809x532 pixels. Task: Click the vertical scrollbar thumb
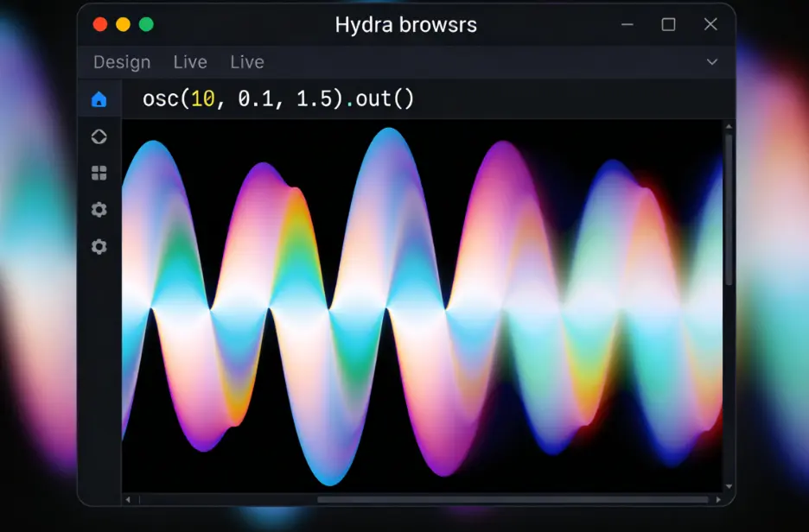[x=729, y=207]
